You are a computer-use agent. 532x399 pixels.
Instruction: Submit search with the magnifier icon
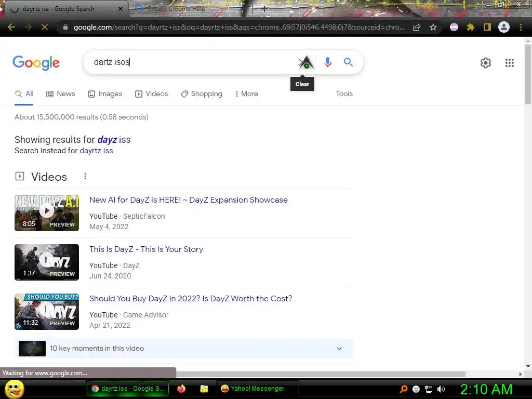pyautogui.click(x=348, y=62)
